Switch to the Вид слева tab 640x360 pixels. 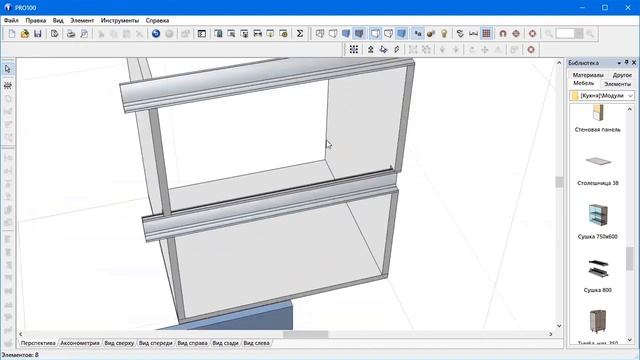(x=256, y=343)
